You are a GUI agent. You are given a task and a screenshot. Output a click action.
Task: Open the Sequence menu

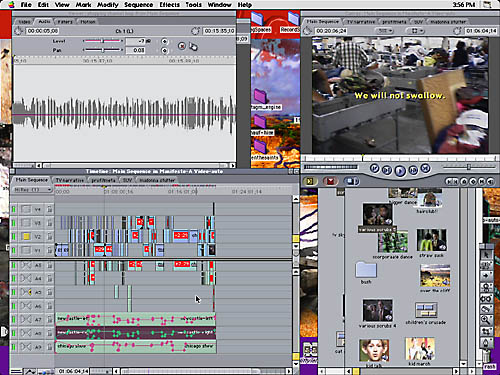pos(138,5)
